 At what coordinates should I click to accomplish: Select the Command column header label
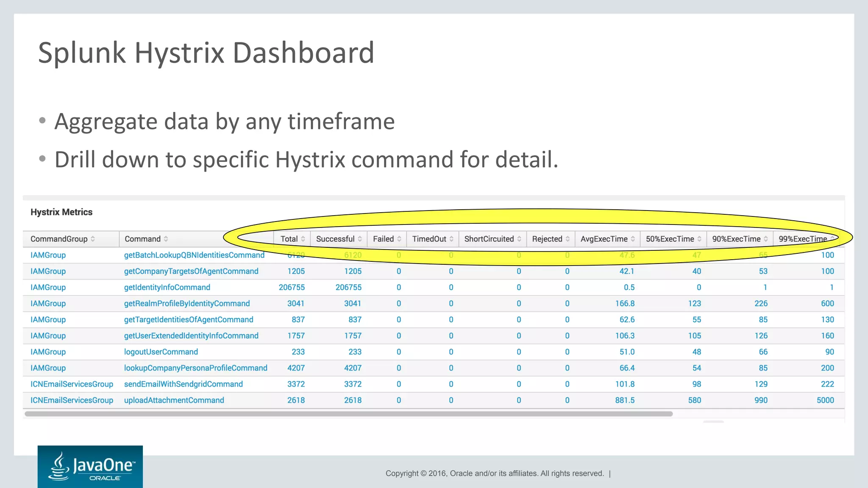tap(142, 239)
